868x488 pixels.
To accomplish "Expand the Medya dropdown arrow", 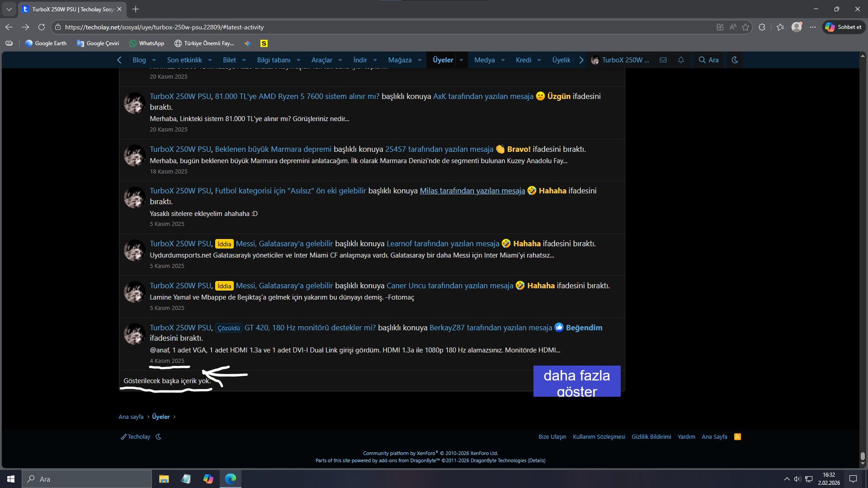I will (503, 60).
